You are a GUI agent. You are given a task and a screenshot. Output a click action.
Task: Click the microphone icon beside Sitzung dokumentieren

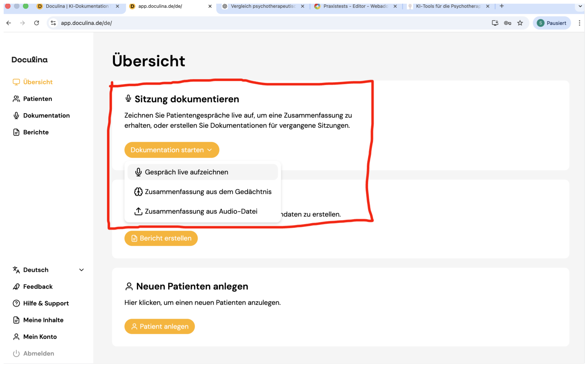[128, 99]
